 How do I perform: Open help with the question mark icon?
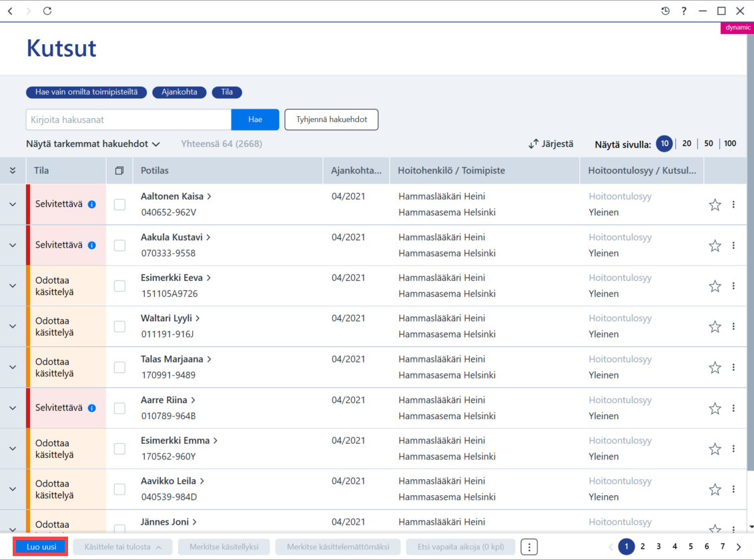(x=684, y=11)
